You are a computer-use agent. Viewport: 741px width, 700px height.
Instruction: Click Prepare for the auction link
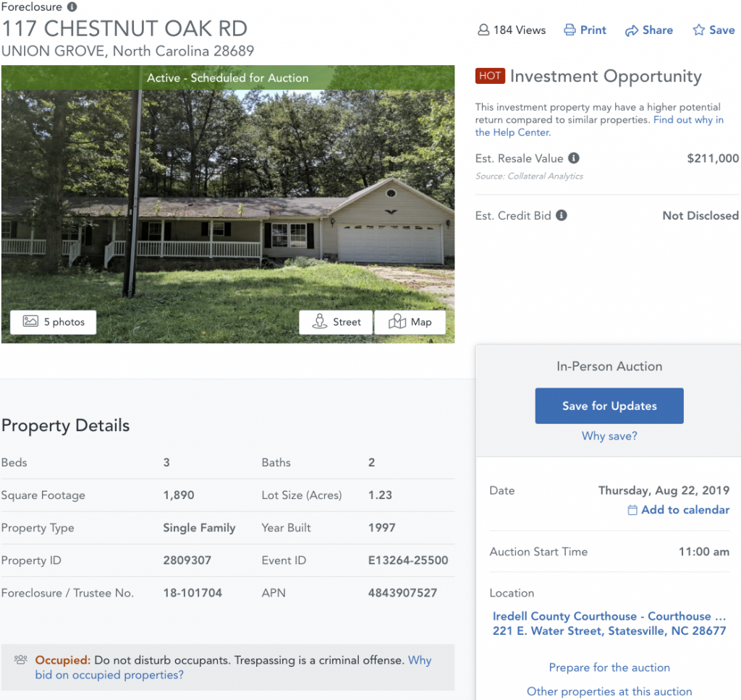tap(609, 667)
